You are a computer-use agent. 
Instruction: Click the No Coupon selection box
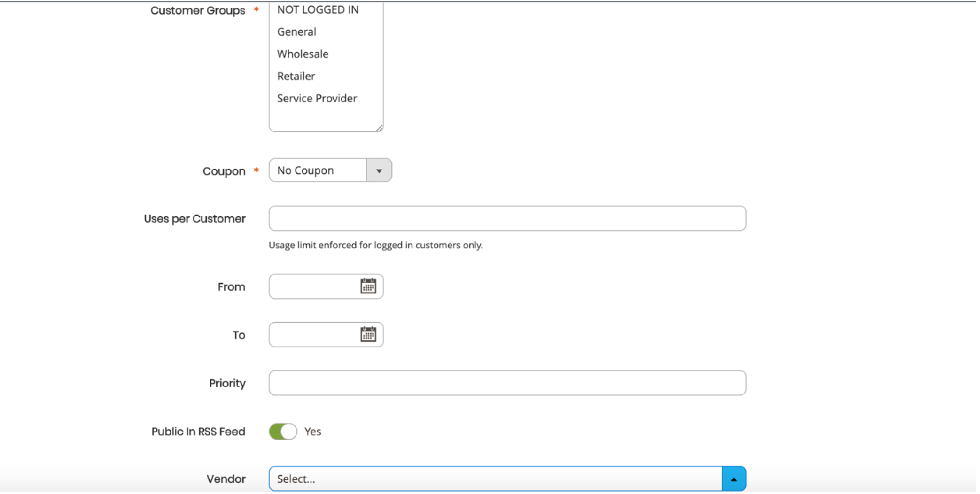tap(318, 170)
